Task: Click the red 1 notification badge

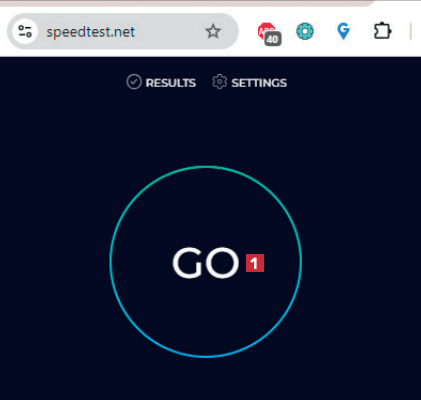Action: (255, 263)
